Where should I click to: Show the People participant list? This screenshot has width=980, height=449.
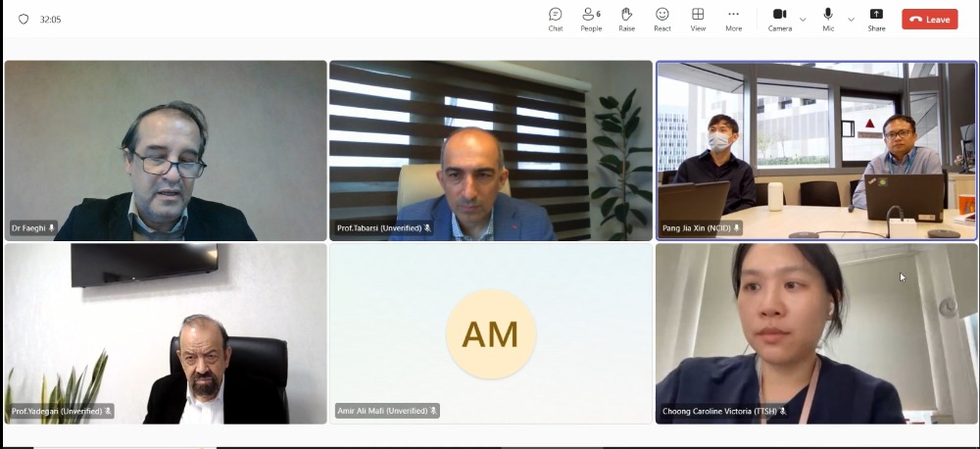click(x=591, y=20)
